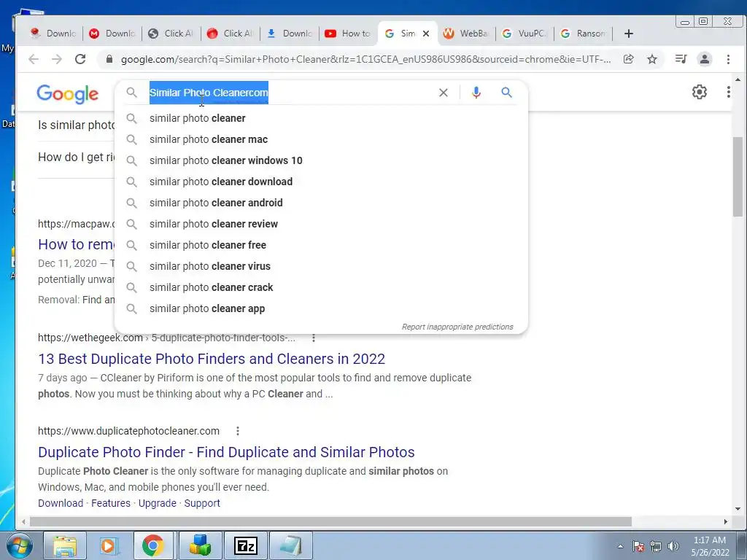Go back to previous page
The image size is (747, 560).
pyautogui.click(x=34, y=59)
